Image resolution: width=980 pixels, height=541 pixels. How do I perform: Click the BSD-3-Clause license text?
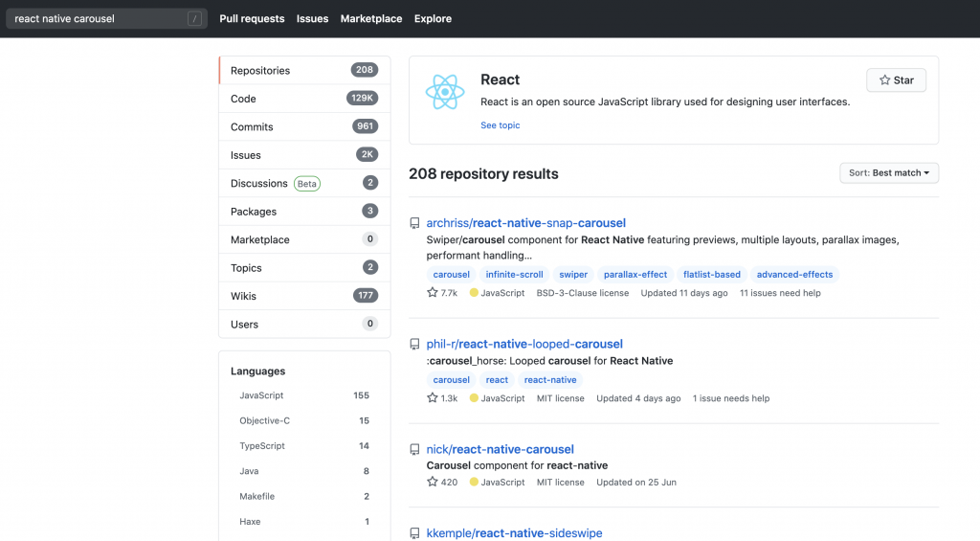[x=583, y=293]
